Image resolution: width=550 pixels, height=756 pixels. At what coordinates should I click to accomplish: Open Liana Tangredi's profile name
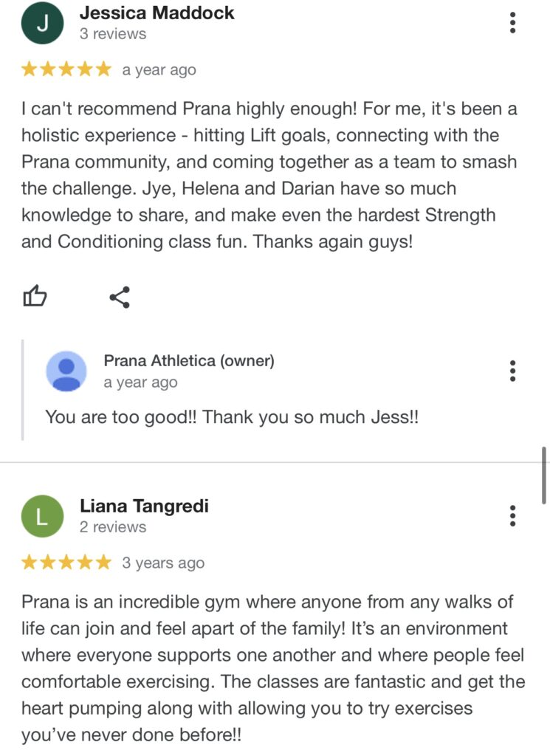click(144, 506)
